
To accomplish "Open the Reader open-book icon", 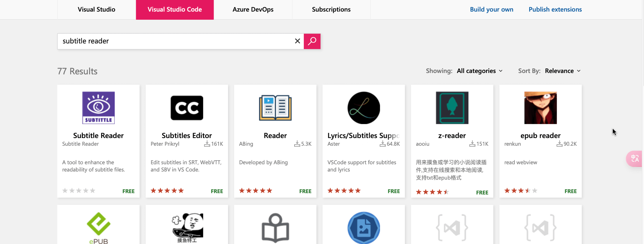I will (275, 108).
